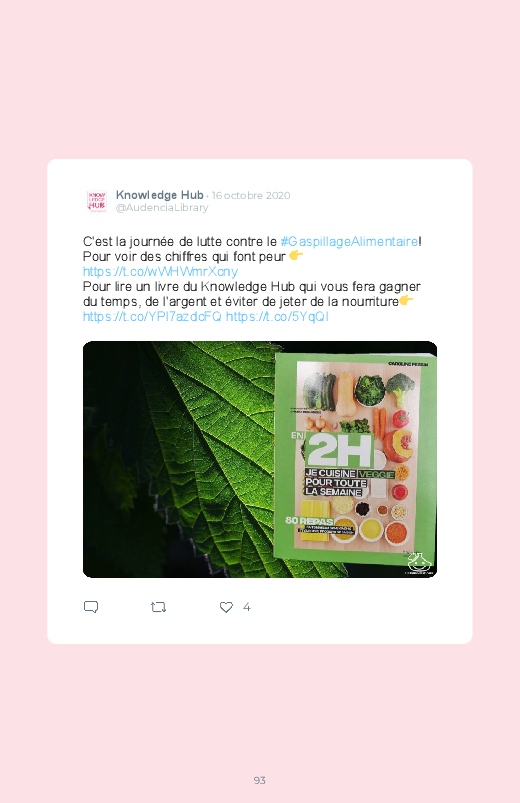The width and height of the screenshot is (520, 803).
Task: Click the 16 octobre 2020 date
Action: click(251, 196)
